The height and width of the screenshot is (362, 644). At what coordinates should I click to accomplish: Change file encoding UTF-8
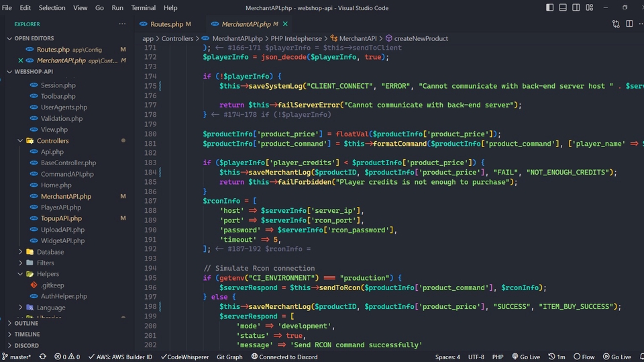[476, 357]
